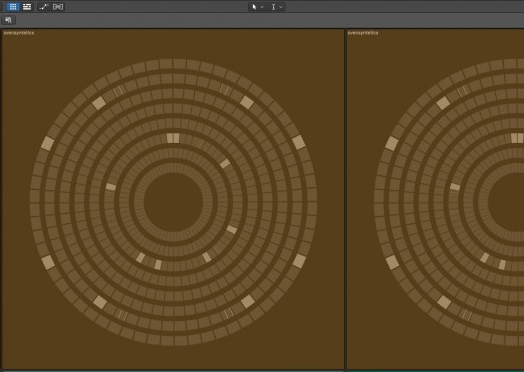Click the icon button below the grid view
This screenshot has height=372, width=524.
8,20
